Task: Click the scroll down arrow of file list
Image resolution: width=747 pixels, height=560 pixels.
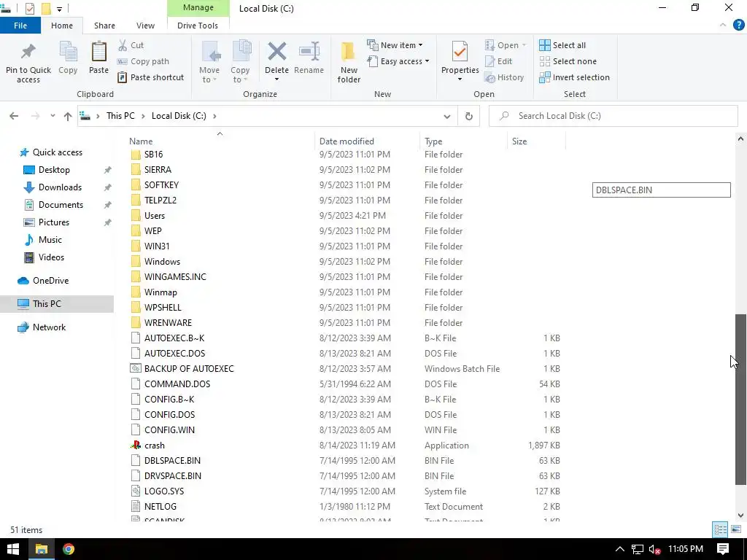Action: (740, 516)
